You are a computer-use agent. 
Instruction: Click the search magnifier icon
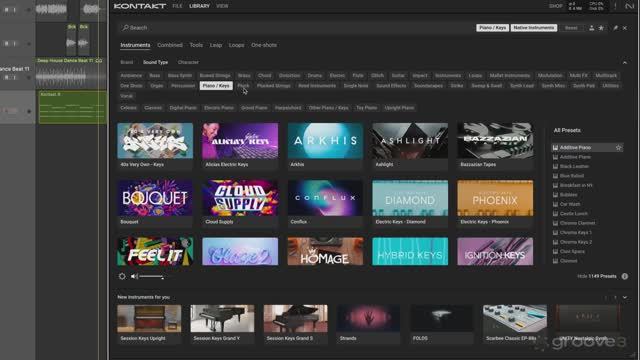coord(125,28)
